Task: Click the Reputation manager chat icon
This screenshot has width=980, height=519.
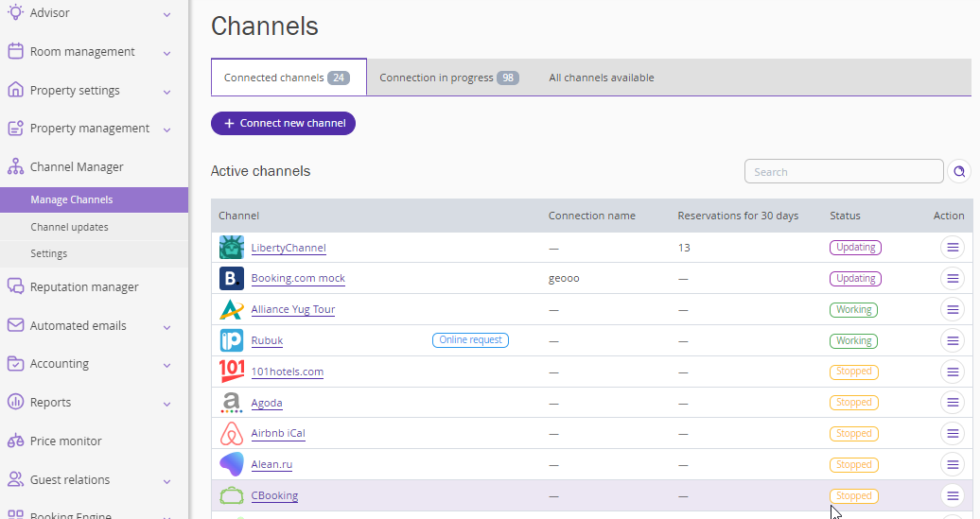Action: coord(16,286)
